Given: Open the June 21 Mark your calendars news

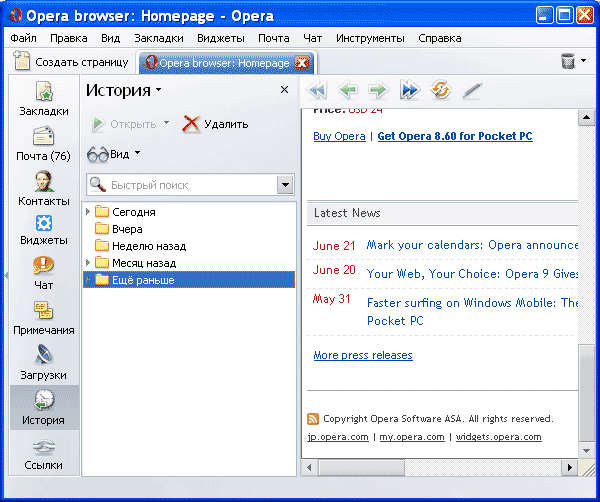Looking at the screenshot, I should point(472,245).
